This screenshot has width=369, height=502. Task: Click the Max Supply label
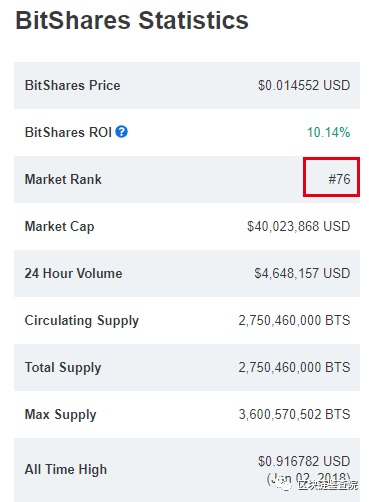click(60, 415)
